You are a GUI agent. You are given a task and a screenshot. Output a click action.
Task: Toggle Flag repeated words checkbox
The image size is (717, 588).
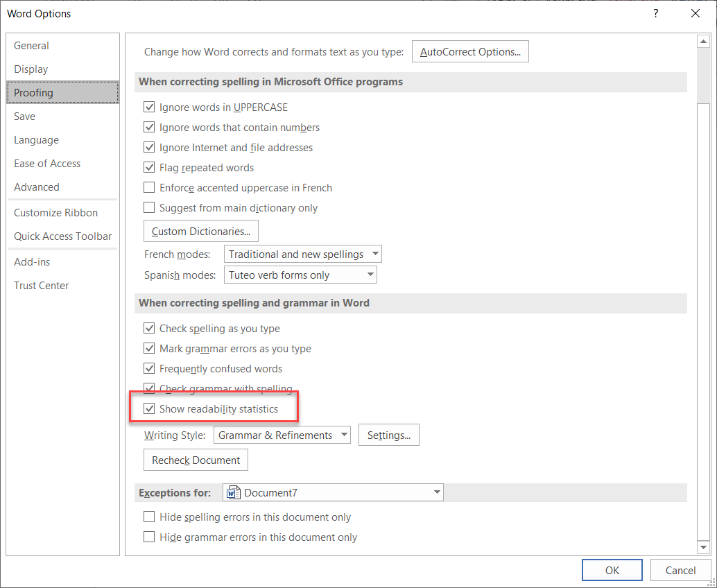[x=149, y=167]
